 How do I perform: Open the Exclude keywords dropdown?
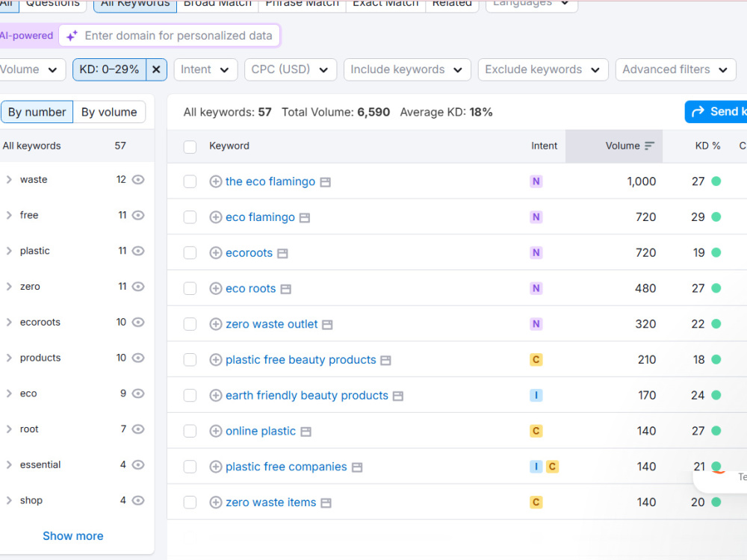(542, 70)
